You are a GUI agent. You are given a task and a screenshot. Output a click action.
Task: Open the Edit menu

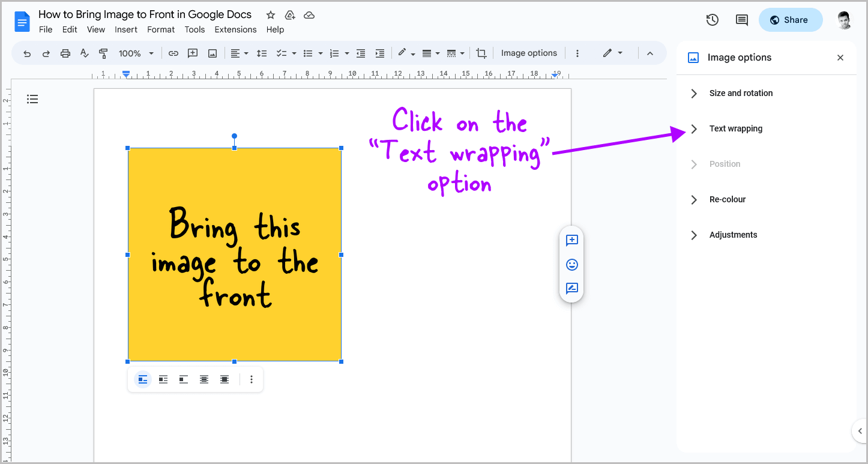coord(70,29)
